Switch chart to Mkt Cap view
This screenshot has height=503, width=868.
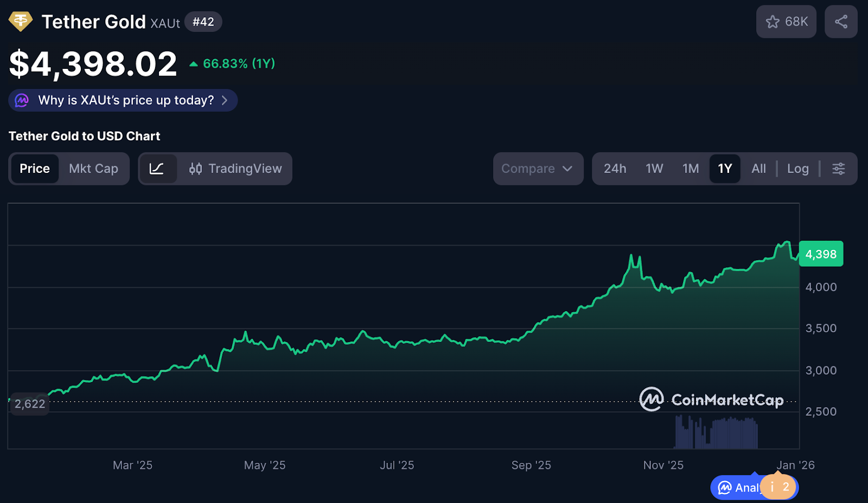coord(93,169)
